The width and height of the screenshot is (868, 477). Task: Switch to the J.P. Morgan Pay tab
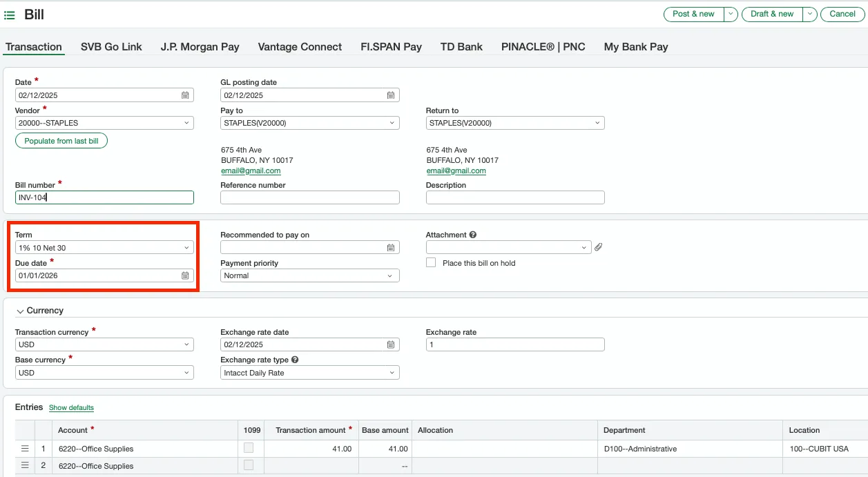pos(200,47)
